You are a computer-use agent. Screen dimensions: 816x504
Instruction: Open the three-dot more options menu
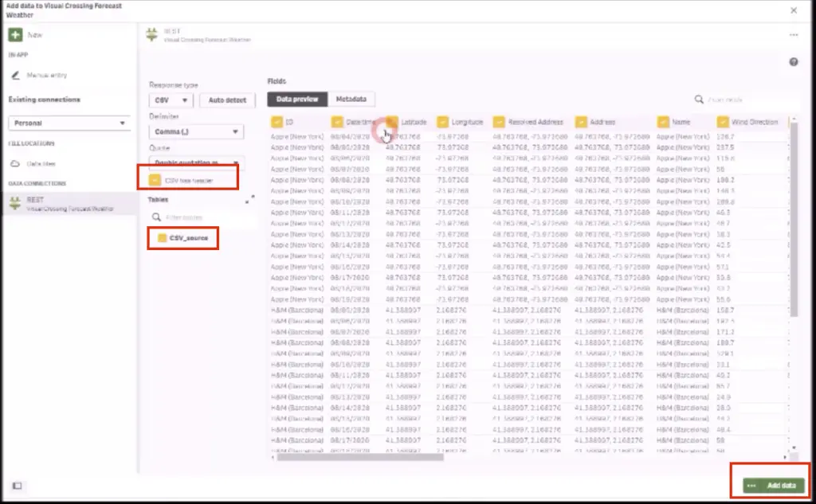(x=794, y=35)
